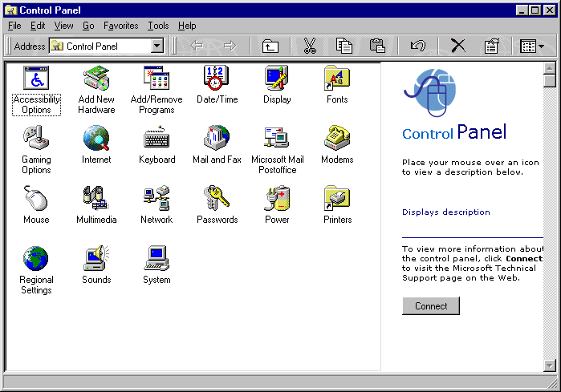The height and width of the screenshot is (392, 561).
Task: Click the scrollbar down arrow
Action: click(550, 366)
